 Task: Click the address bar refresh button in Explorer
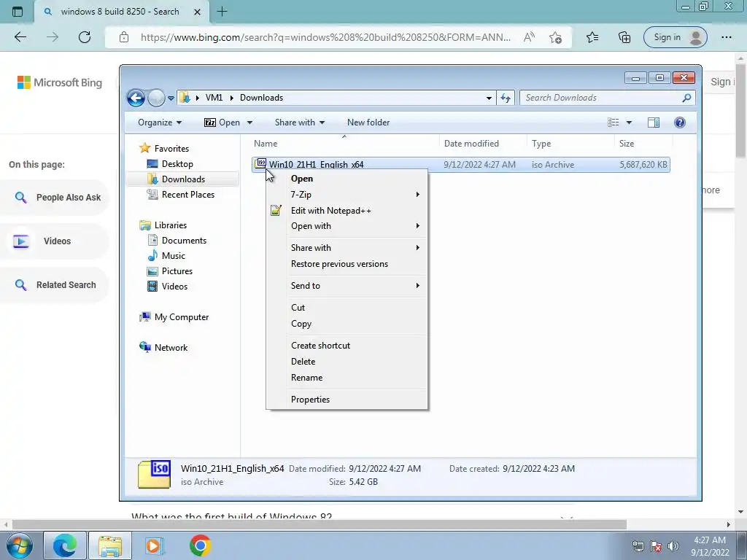coord(506,98)
